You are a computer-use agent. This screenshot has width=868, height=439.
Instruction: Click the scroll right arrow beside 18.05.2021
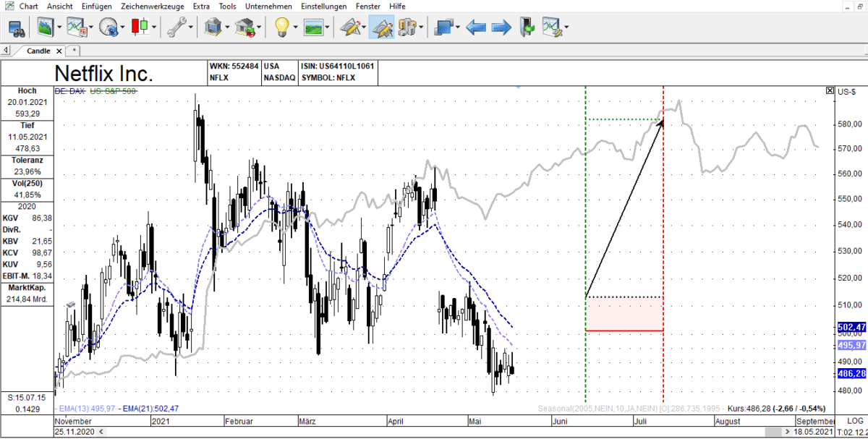click(788, 432)
